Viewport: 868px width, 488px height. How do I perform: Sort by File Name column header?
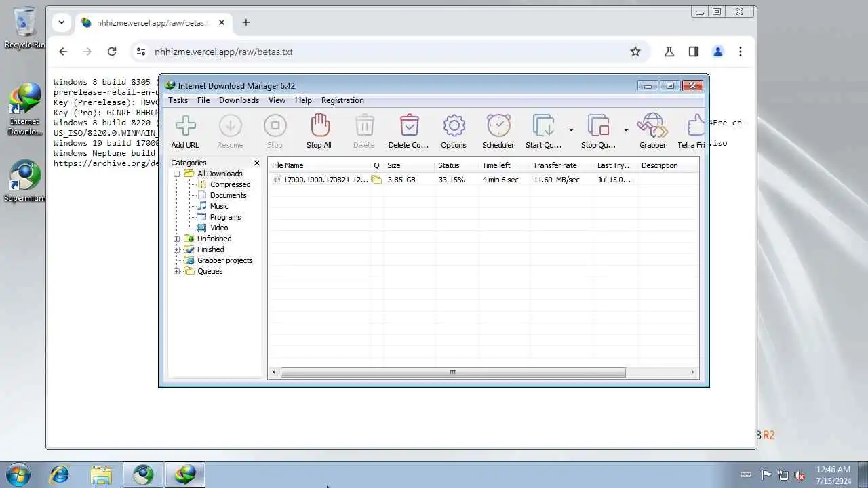click(x=319, y=165)
